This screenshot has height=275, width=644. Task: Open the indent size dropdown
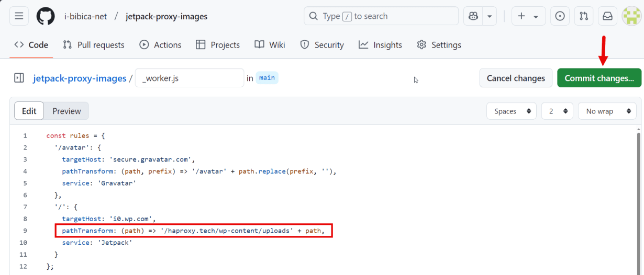557,111
